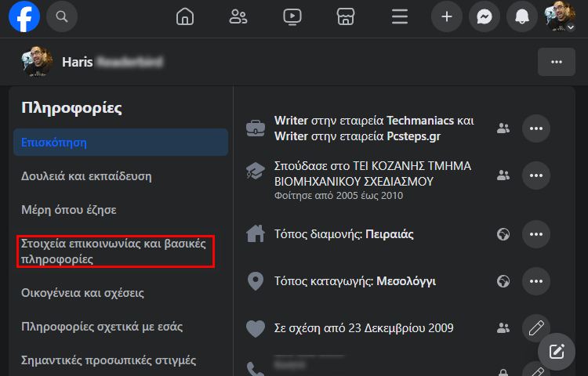The image size is (588, 376).
Task: Click the graduation cap education icon
Action: tap(256, 171)
